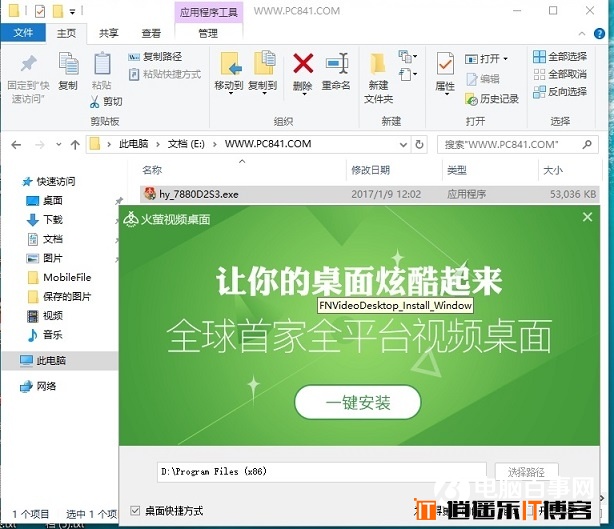Open Quick Access Toolbar customize dropdown

[72, 12]
